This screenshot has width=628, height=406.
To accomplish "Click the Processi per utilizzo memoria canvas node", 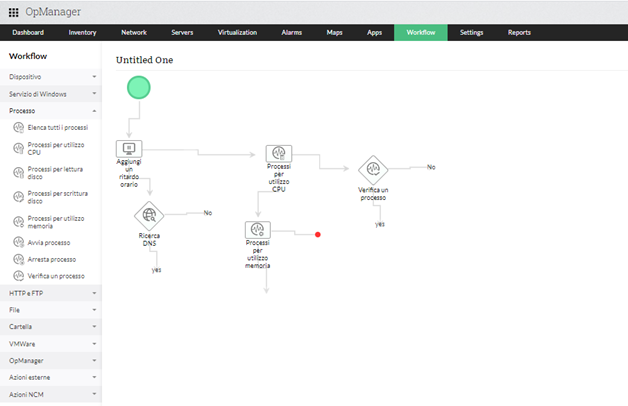I will pos(258,230).
